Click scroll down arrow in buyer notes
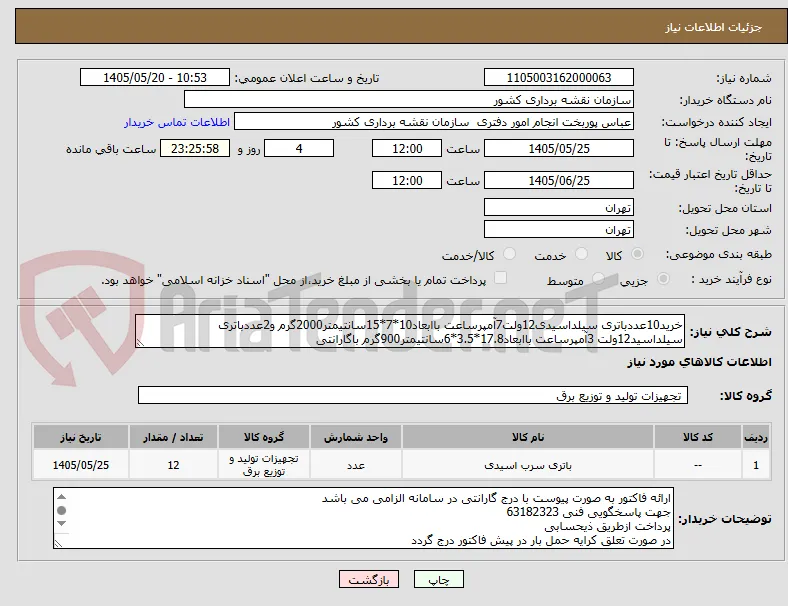The image size is (788, 606). tap(61, 524)
